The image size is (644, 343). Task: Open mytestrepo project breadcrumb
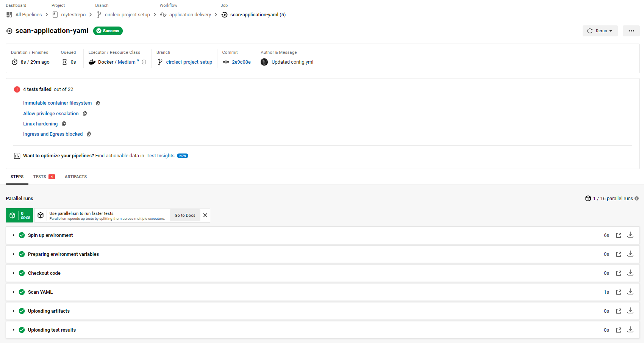click(x=73, y=15)
